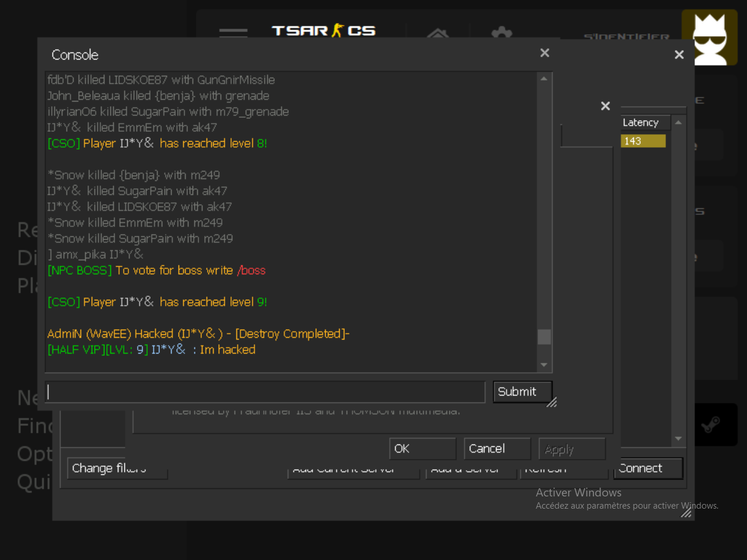Viewport: 747px width, 560px height.
Task: Close the options dialog behind the Console
Action: coord(605,106)
